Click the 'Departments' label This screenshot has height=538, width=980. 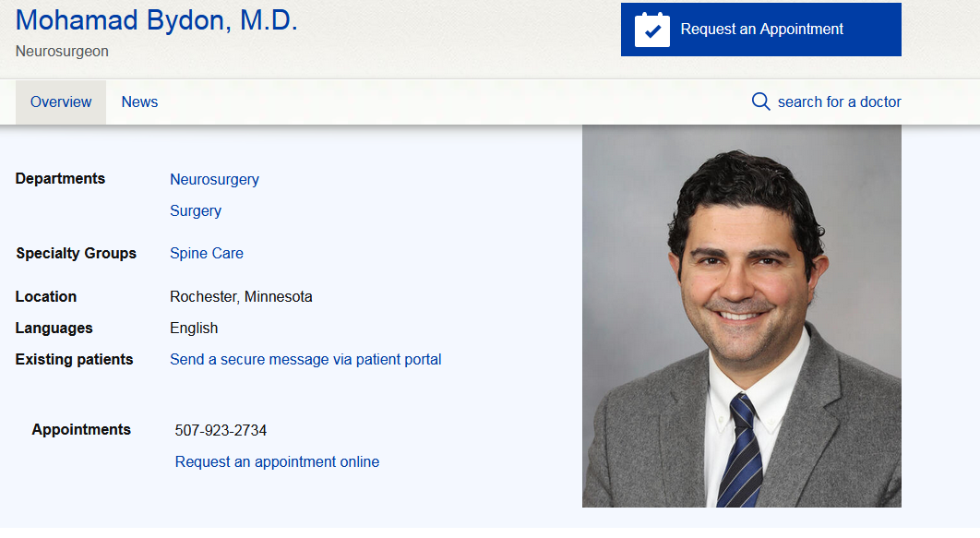click(60, 179)
